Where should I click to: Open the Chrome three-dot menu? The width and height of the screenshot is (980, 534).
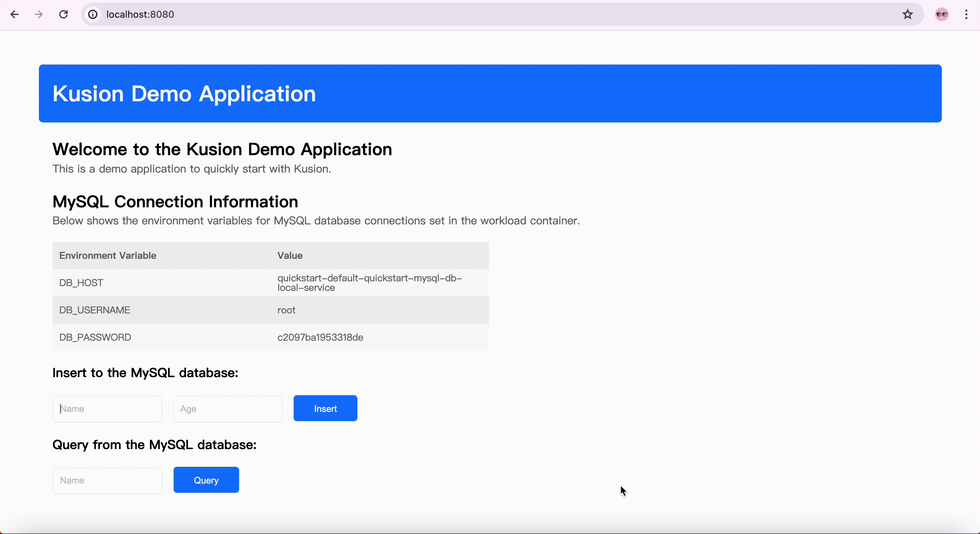[x=966, y=14]
